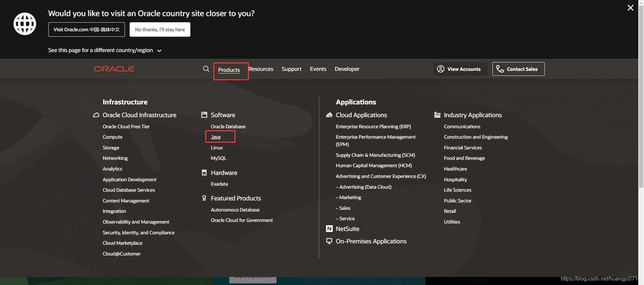The height and width of the screenshot is (285, 644).
Task: Open the Cloud Marketplace link
Action: 122,243
